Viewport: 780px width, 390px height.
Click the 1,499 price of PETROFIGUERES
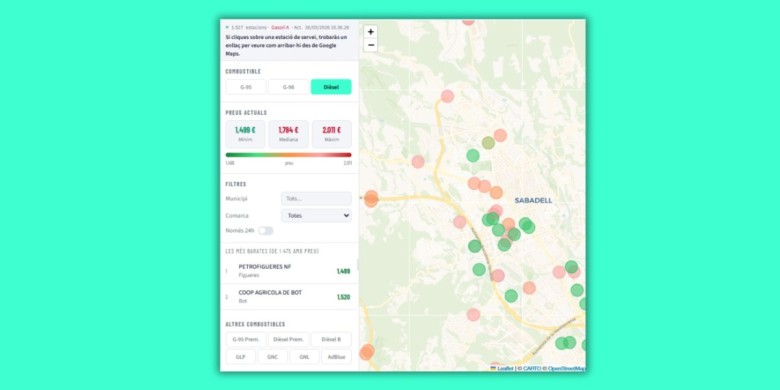343,271
